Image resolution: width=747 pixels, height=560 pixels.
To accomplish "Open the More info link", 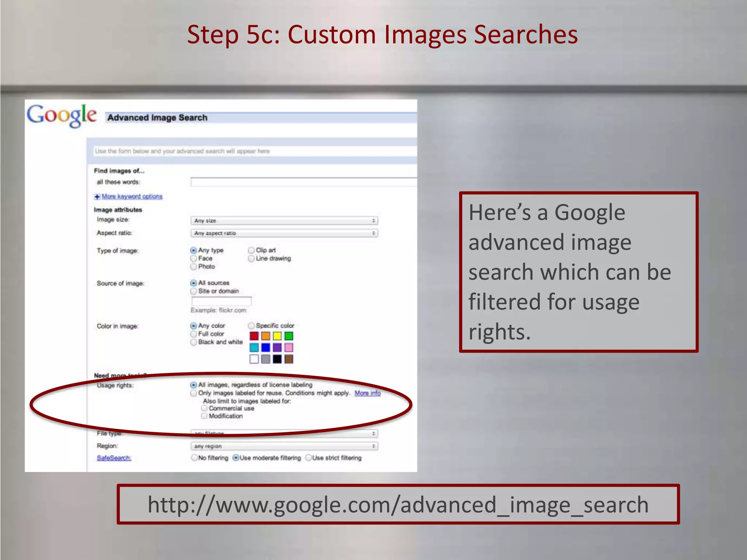I will pyautogui.click(x=368, y=393).
